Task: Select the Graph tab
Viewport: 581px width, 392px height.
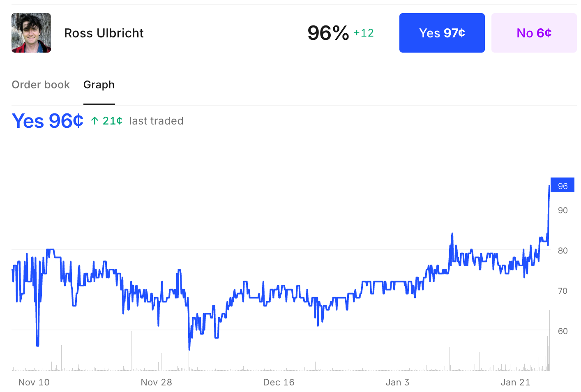Action: [99, 85]
